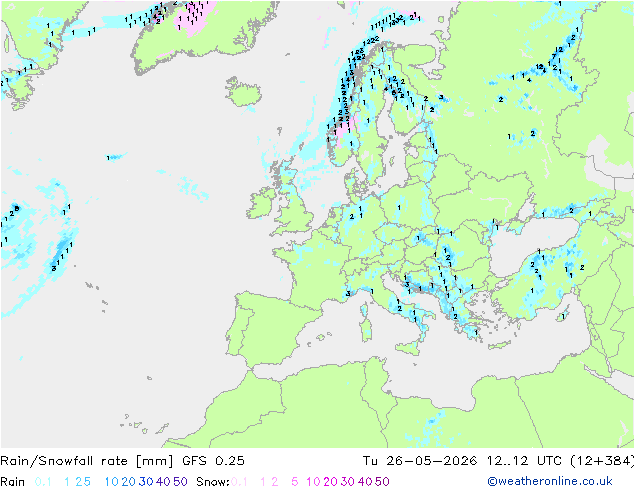This screenshot has height=490, width=634.
Task: Click the Snow 50 legend color value
Action: [x=382, y=482]
